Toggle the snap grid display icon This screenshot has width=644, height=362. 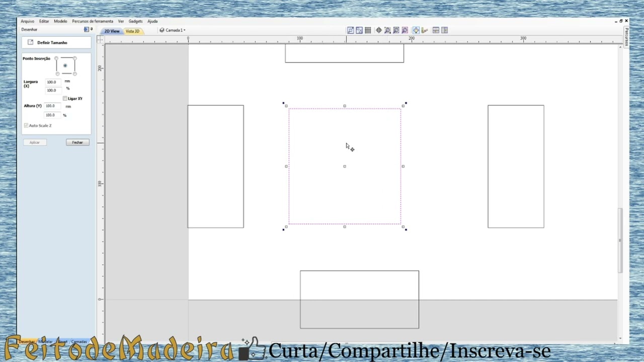coord(368,30)
